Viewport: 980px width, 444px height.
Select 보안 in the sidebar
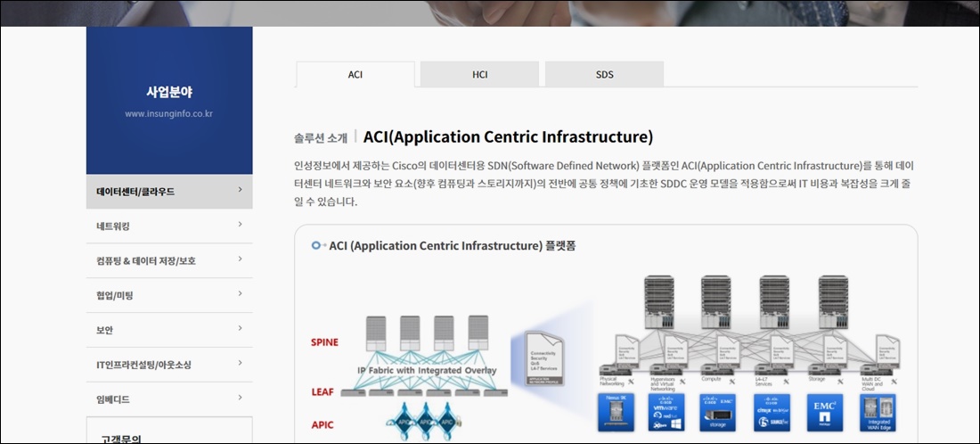(x=169, y=330)
